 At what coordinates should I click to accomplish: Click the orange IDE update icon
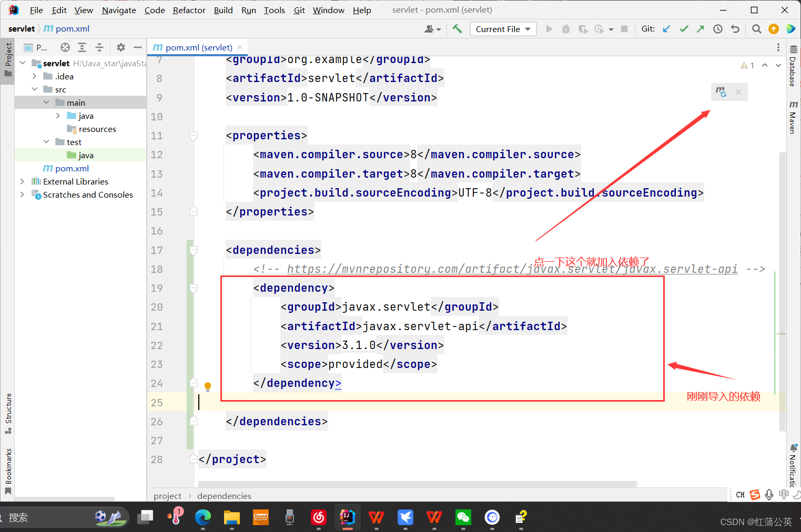774,29
